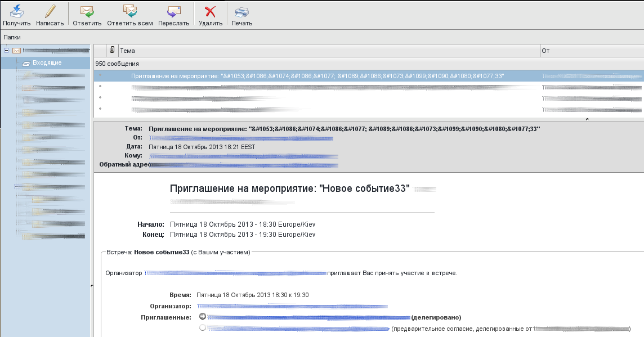Open the sender address link in От field
The image size is (644, 337).
(241, 138)
